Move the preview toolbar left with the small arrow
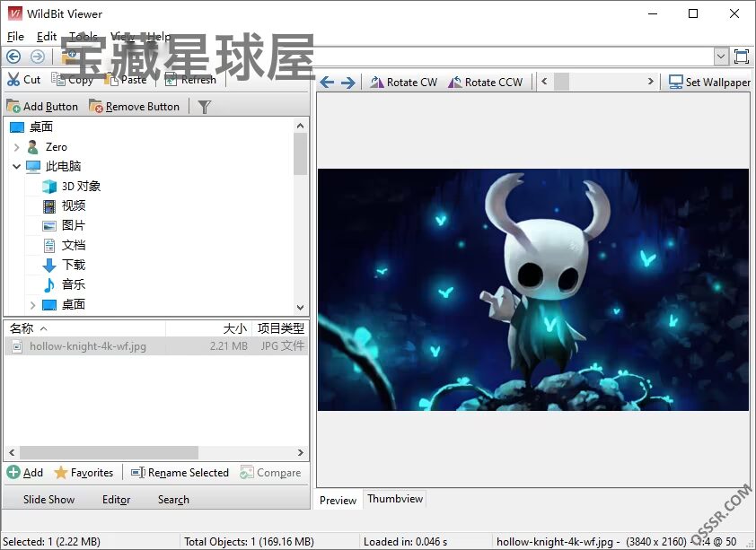This screenshot has width=756, height=550. [x=544, y=82]
